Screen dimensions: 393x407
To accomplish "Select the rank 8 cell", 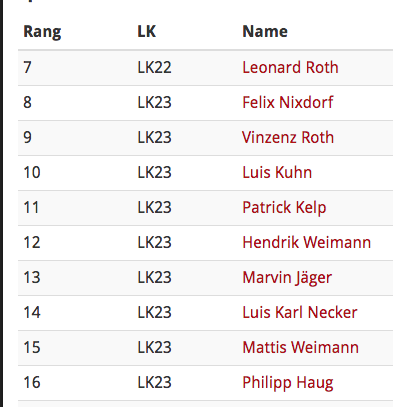I will [27, 102].
